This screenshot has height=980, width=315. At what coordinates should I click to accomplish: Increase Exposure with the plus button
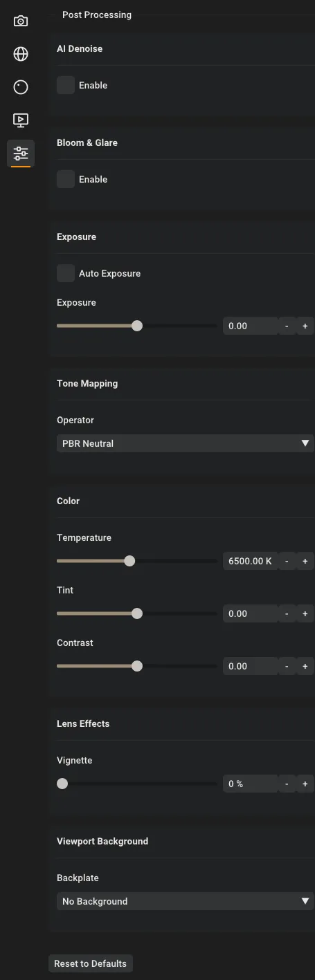click(x=305, y=326)
